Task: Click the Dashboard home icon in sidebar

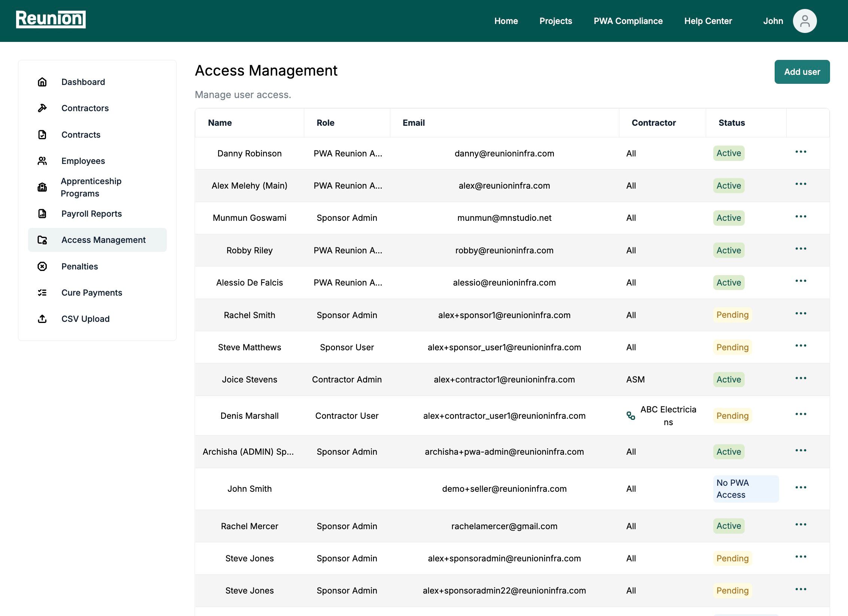Action: pyautogui.click(x=42, y=82)
